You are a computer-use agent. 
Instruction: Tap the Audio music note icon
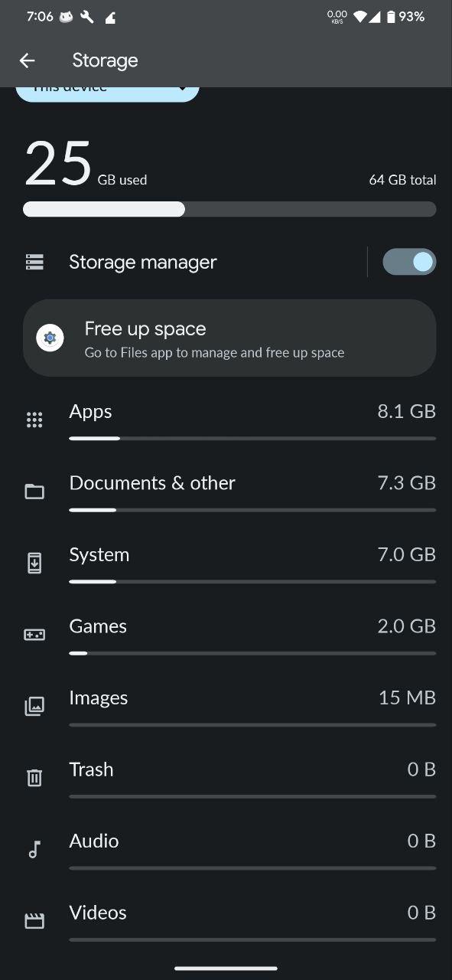point(34,849)
